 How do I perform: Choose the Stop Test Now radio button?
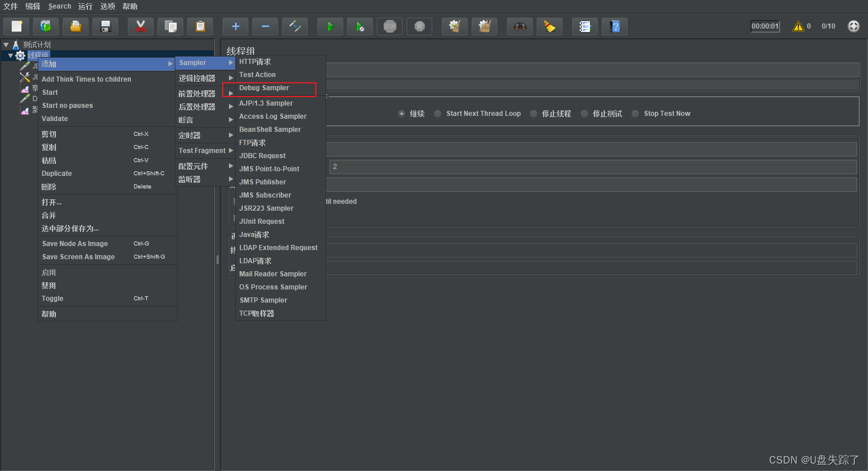(635, 113)
